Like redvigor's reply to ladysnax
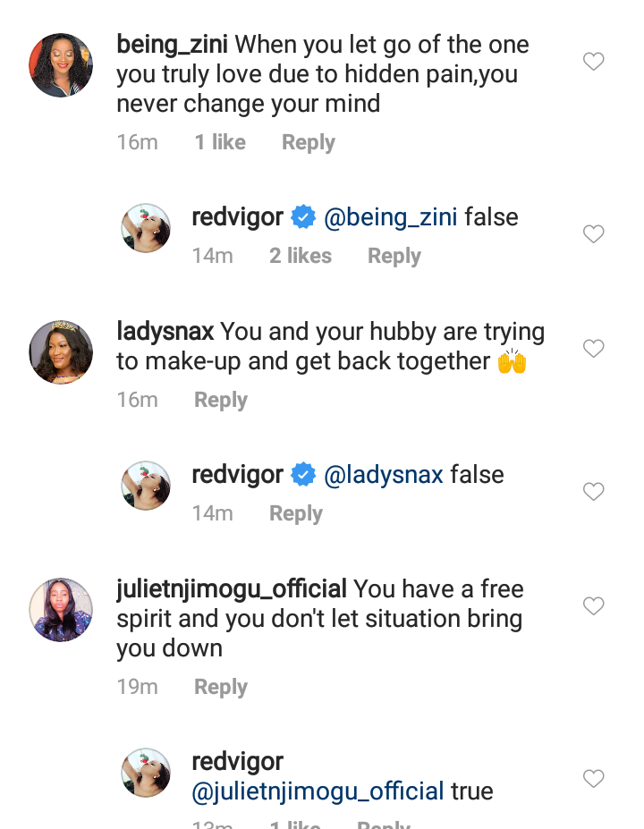 593,492
